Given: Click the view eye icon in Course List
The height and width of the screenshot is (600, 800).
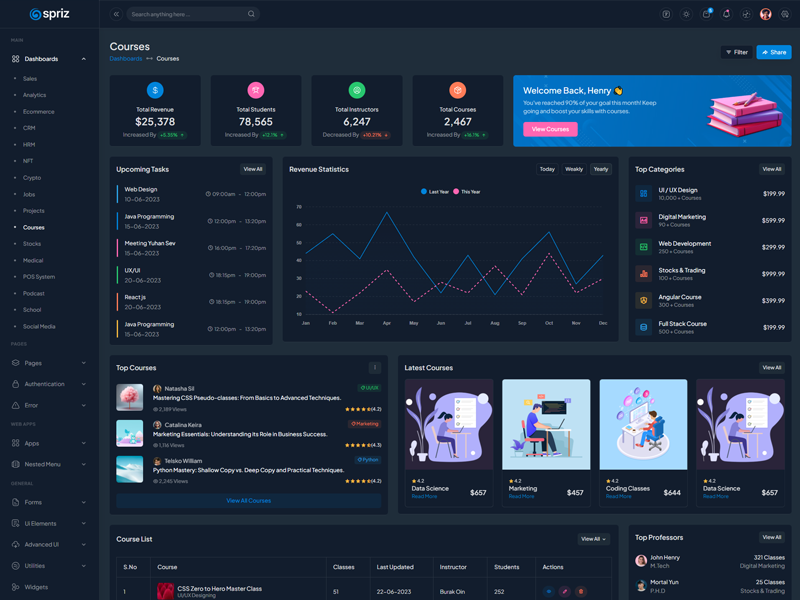Looking at the screenshot, I should coord(548,592).
